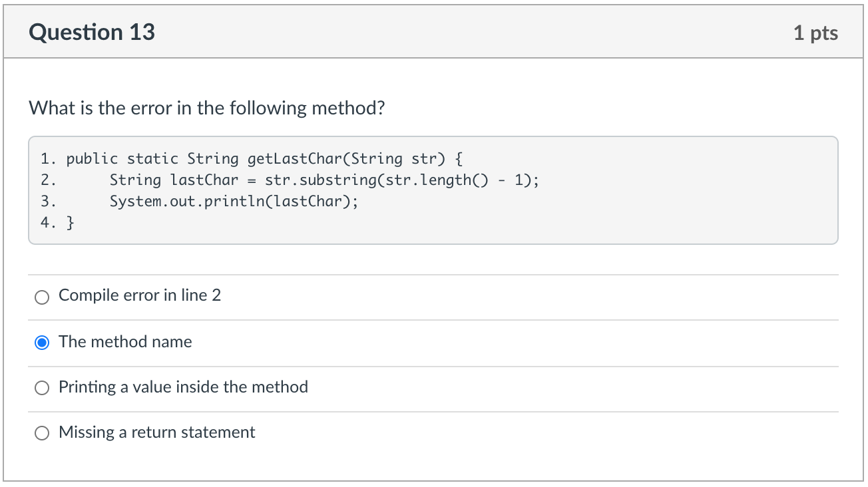Click the closing brace on code line 4
Screen dimensions: 868x487
(x=71, y=223)
